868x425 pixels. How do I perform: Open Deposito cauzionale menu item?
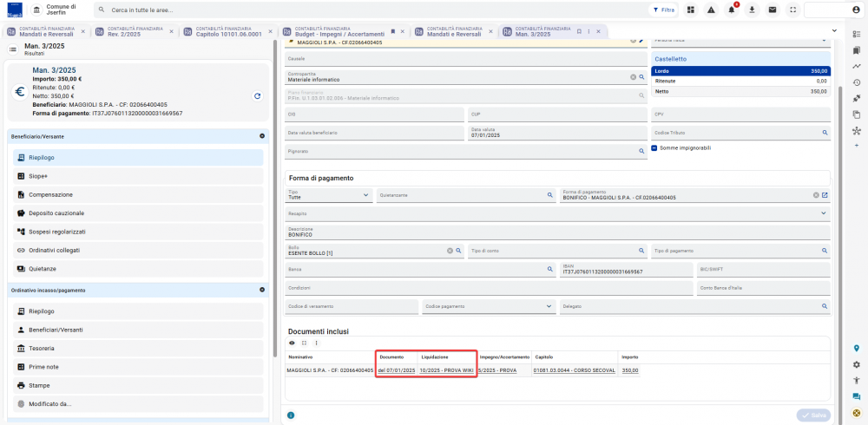[x=138, y=213]
